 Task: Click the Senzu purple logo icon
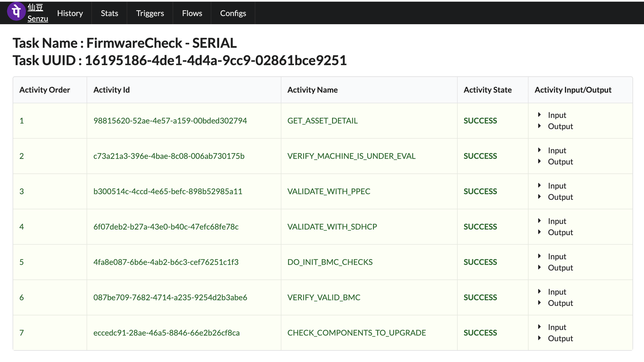(16, 12)
